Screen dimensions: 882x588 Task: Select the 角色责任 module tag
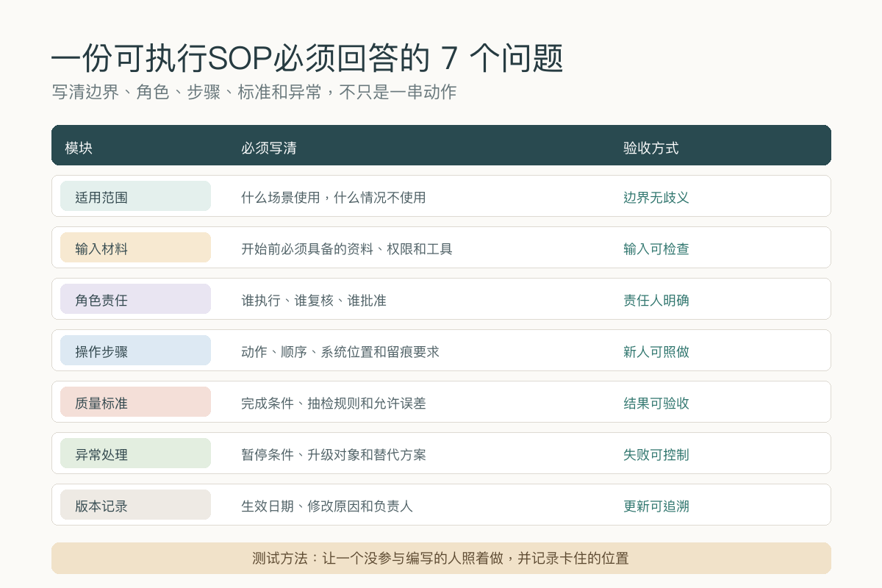(x=135, y=299)
